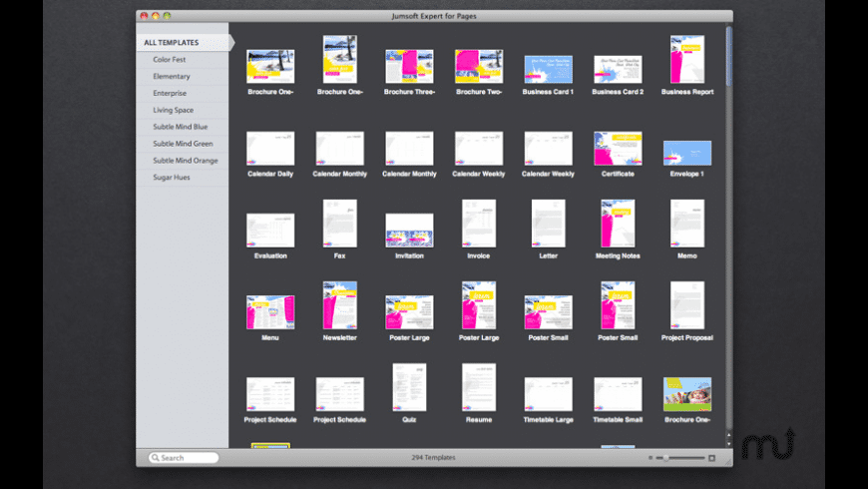
Task: Select the Timetable Small template
Action: point(618,394)
